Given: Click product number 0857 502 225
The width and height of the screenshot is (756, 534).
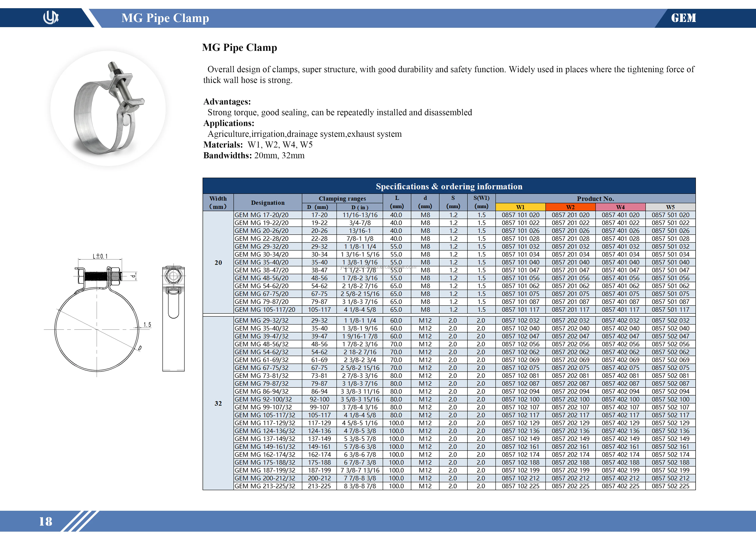Looking at the screenshot, I should (670, 486).
